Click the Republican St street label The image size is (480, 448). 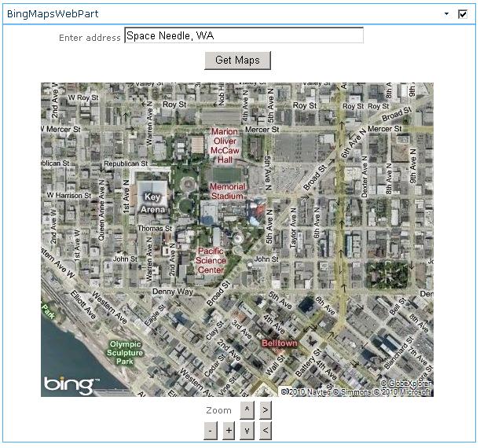(x=126, y=163)
